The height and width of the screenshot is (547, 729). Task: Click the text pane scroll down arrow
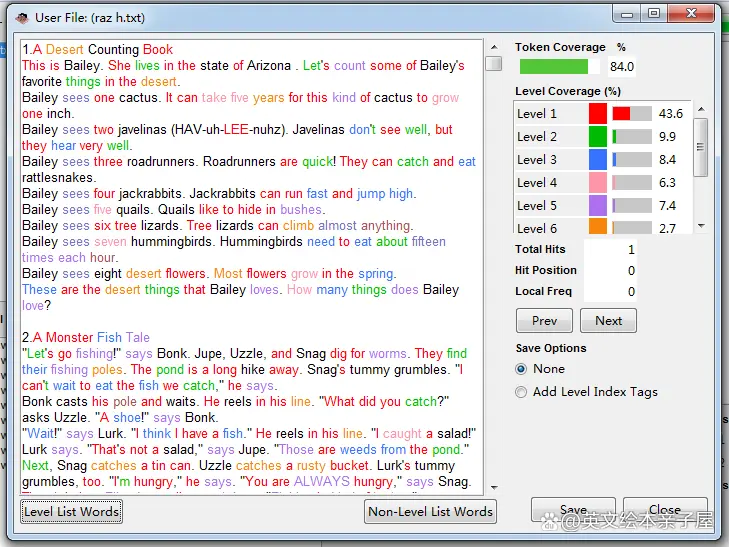pos(494,488)
